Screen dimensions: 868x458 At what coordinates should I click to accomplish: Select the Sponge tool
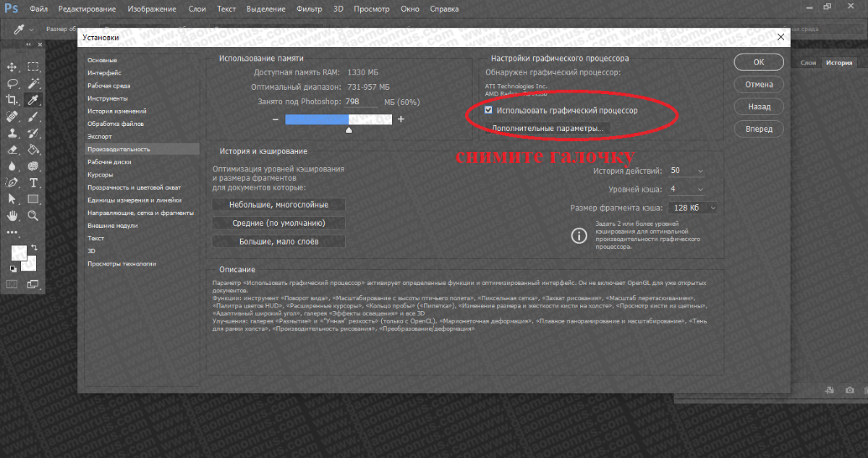click(x=33, y=166)
